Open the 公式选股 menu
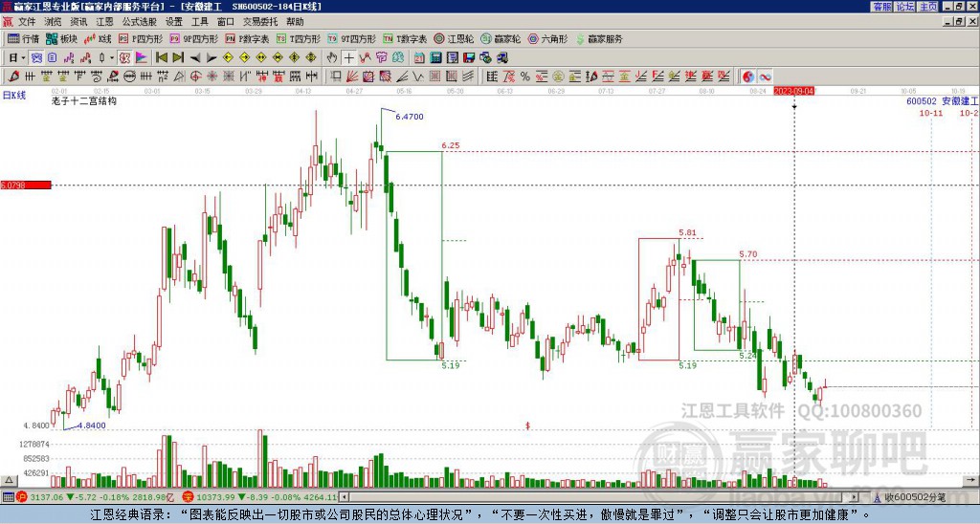Image resolution: width=980 pixels, height=524 pixels. (139, 21)
